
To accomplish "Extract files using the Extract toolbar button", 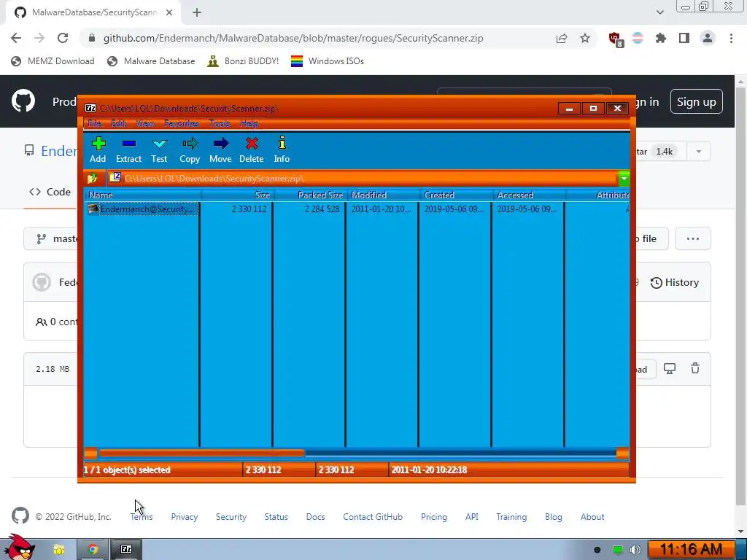I will point(128,150).
